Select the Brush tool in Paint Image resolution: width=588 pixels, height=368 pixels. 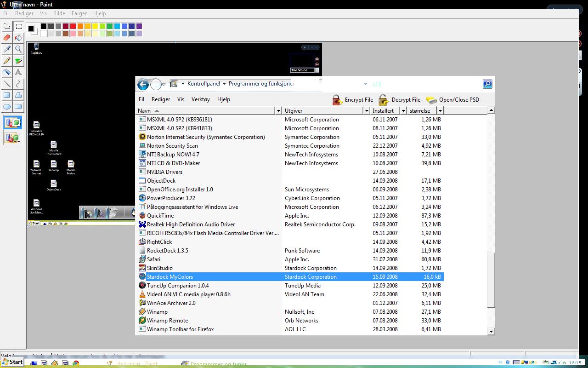point(18,61)
